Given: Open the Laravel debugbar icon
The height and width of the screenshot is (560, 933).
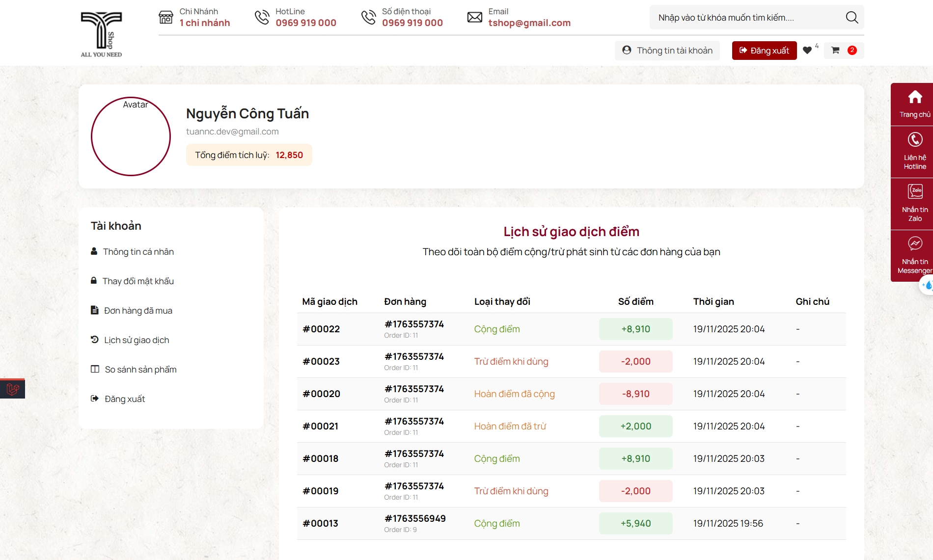Looking at the screenshot, I should point(13,389).
